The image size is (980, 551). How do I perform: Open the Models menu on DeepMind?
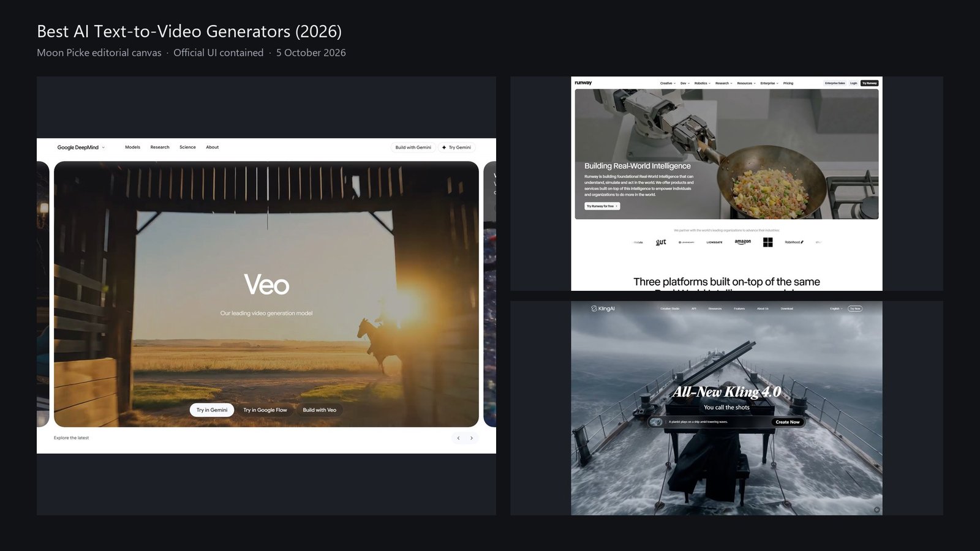(x=133, y=148)
